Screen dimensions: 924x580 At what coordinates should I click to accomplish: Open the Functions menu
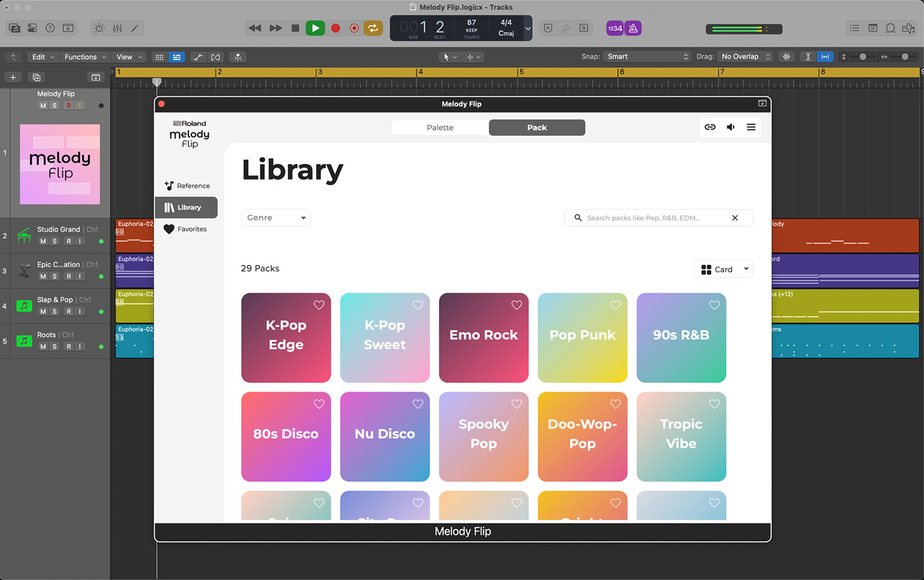click(x=85, y=57)
